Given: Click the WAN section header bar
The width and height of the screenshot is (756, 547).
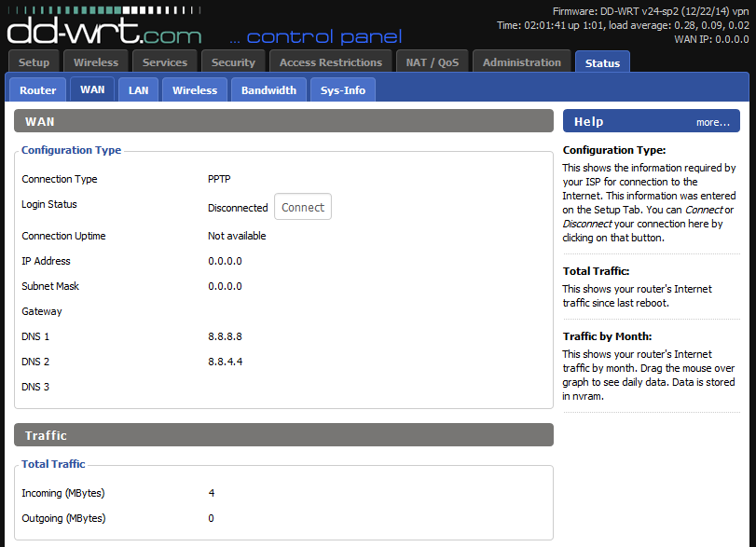Looking at the screenshot, I should pyautogui.click(x=283, y=121).
